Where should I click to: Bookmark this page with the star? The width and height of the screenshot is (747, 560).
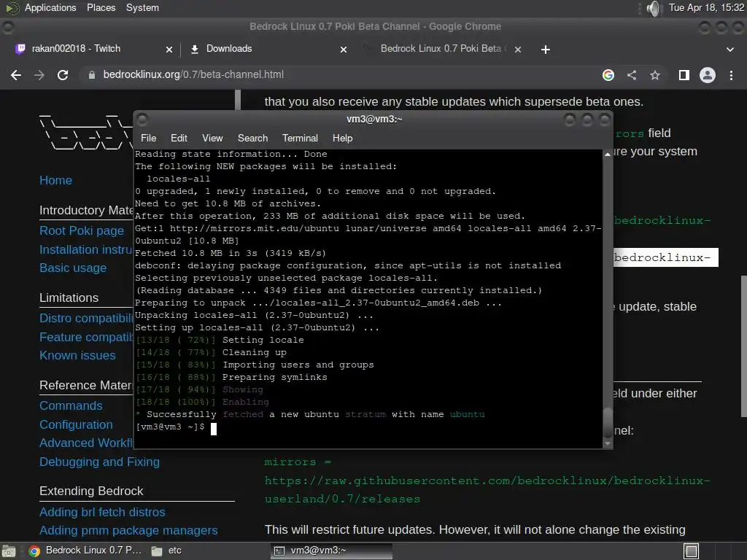click(x=655, y=75)
